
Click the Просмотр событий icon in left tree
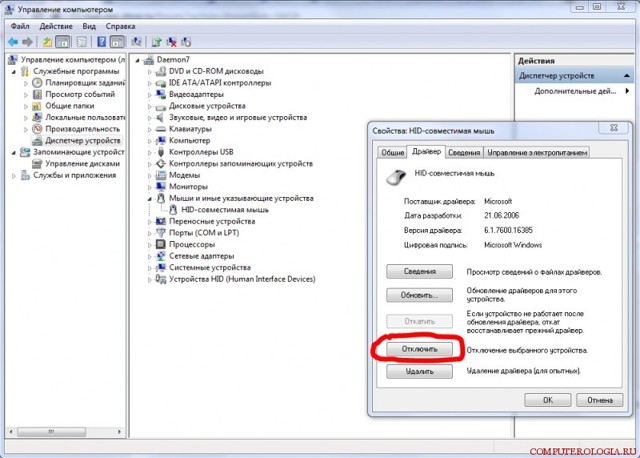coord(37,94)
